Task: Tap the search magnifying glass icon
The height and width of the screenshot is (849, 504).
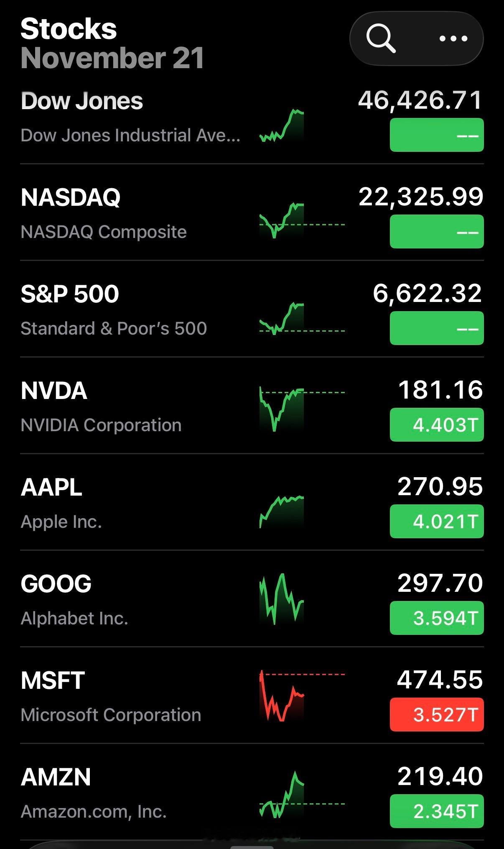Action: pos(380,38)
